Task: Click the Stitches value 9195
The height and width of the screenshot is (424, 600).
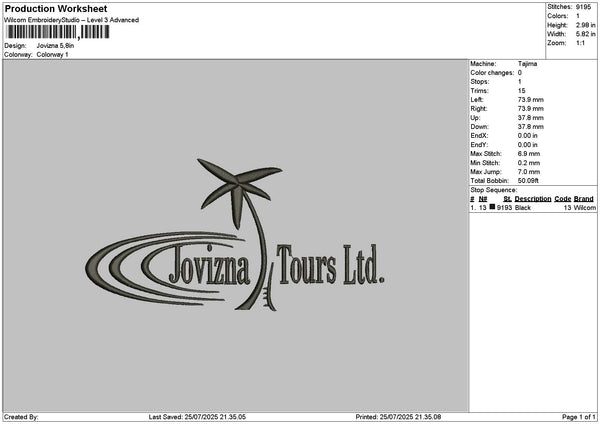Action: [x=584, y=7]
